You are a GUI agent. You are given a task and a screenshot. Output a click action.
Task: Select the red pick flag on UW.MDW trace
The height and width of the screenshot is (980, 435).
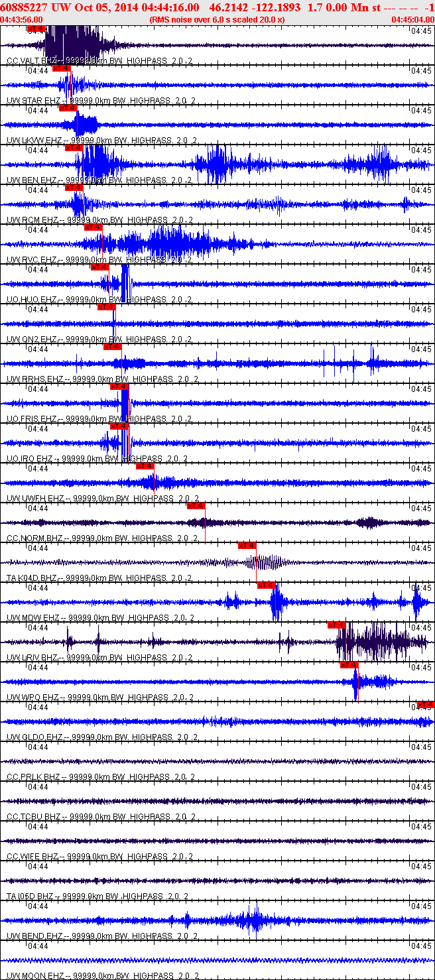pos(267,585)
